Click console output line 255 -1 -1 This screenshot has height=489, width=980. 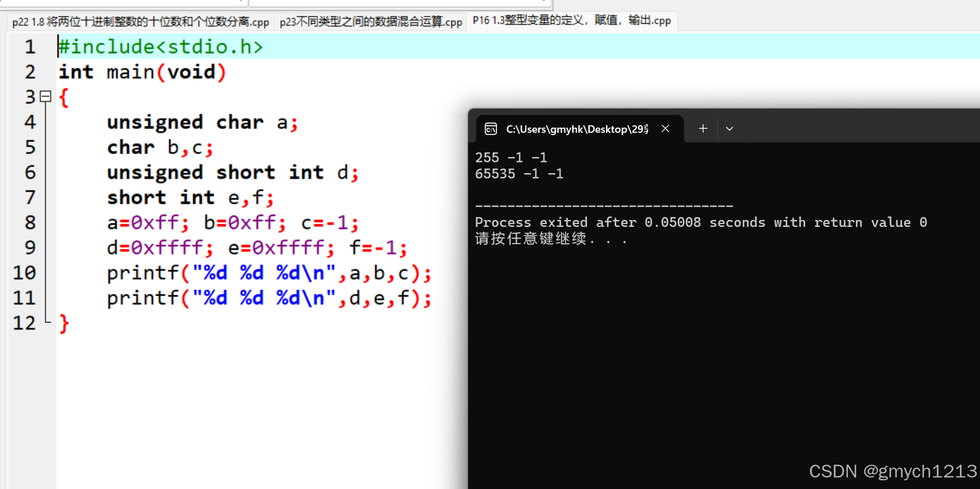(x=511, y=158)
